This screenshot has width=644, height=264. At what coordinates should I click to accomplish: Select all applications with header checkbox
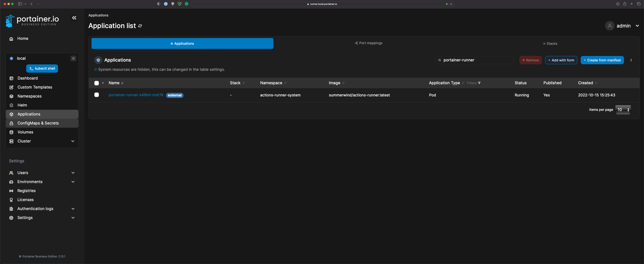click(x=97, y=83)
